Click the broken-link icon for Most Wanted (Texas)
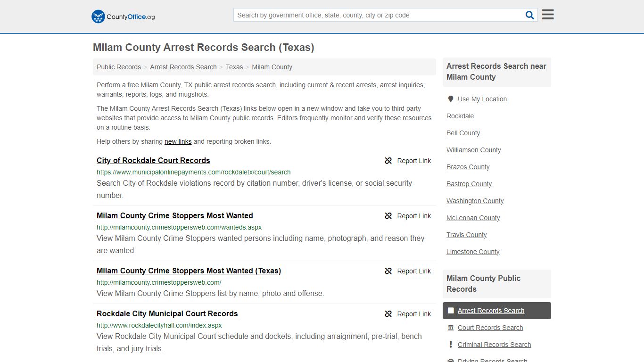 tap(388, 271)
